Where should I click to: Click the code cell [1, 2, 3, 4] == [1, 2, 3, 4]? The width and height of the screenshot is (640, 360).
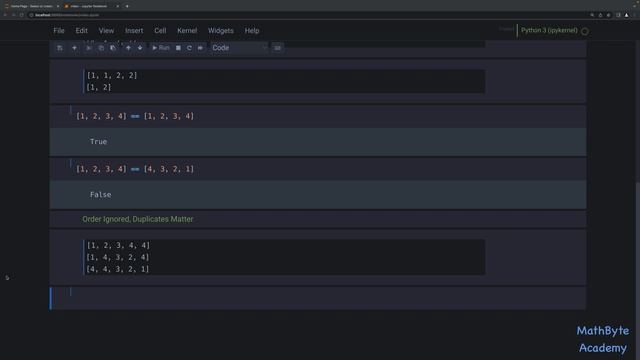point(318,116)
